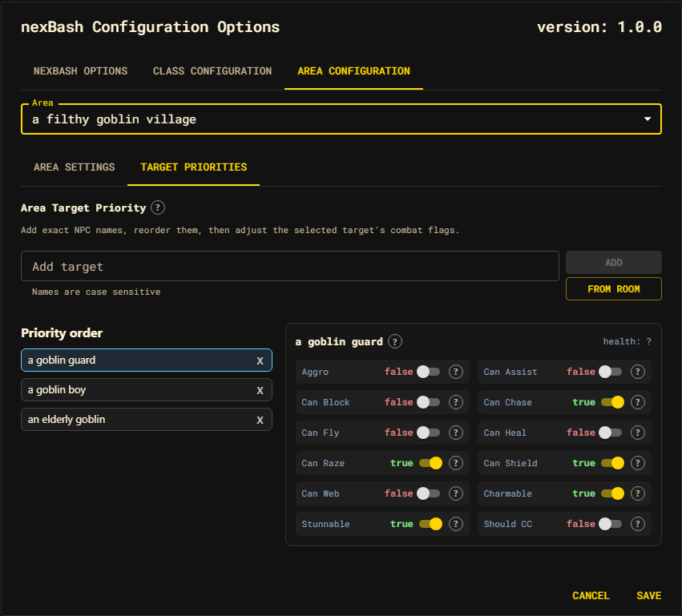Screen dimensions: 682x616
Task: Save the configuration
Action: click(649, 595)
